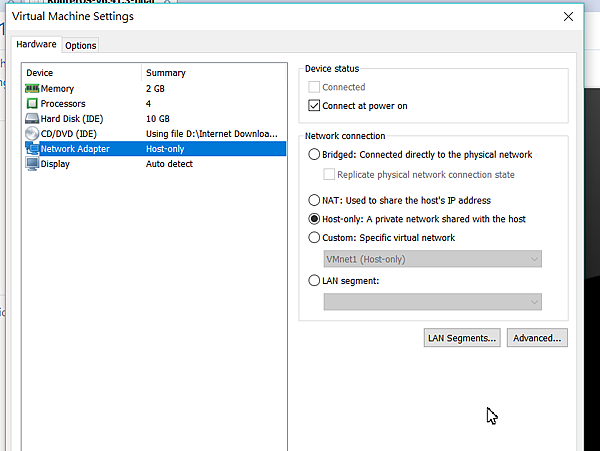Click the Hard Disk (IDE) icon
This screenshot has height=451, width=600.
32,119
